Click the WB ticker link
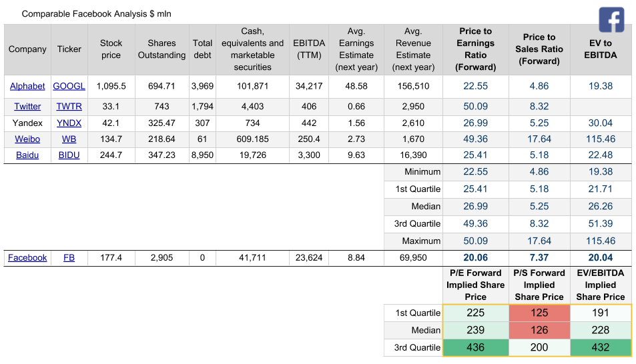The height and width of the screenshot is (364, 636). coord(69,139)
